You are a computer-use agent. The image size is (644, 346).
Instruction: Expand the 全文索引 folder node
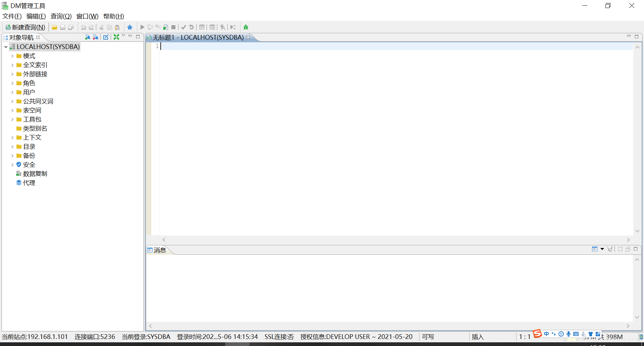coord(12,65)
